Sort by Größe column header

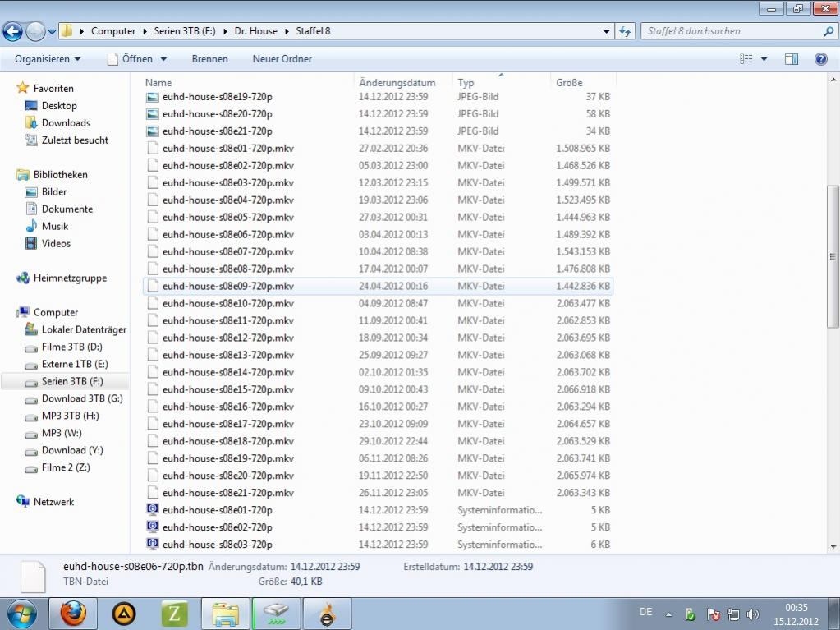pyautogui.click(x=569, y=82)
